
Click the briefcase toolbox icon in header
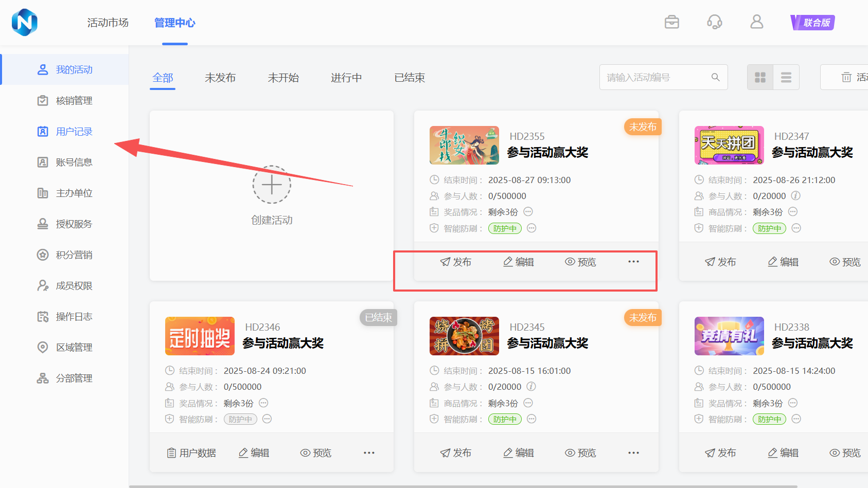tap(671, 22)
